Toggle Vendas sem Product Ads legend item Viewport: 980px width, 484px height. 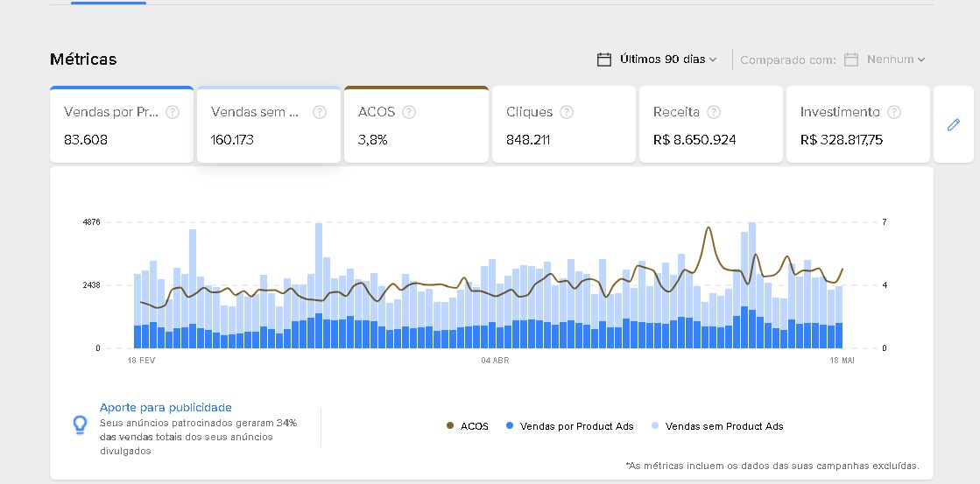pos(716,426)
